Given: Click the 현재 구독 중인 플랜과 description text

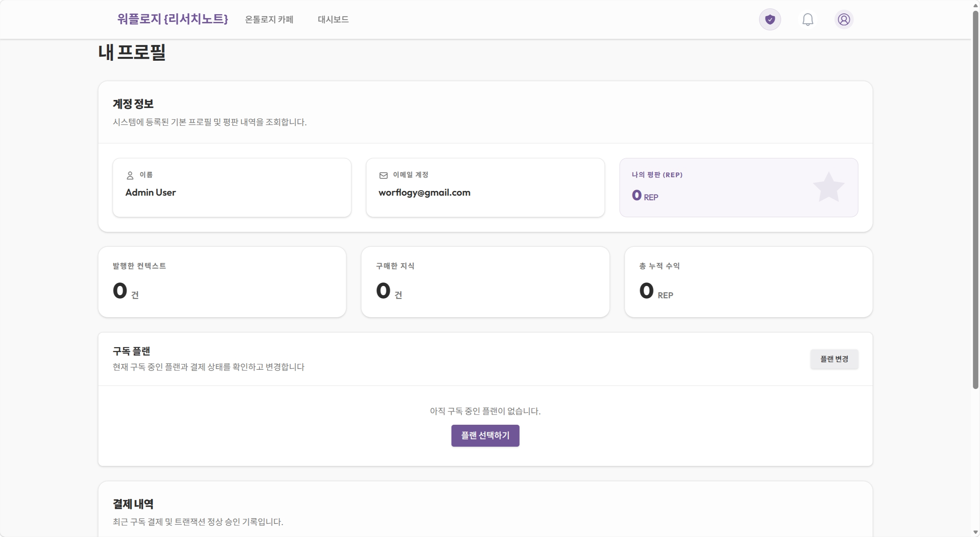Looking at the screenshot, I should pos(208,367).
